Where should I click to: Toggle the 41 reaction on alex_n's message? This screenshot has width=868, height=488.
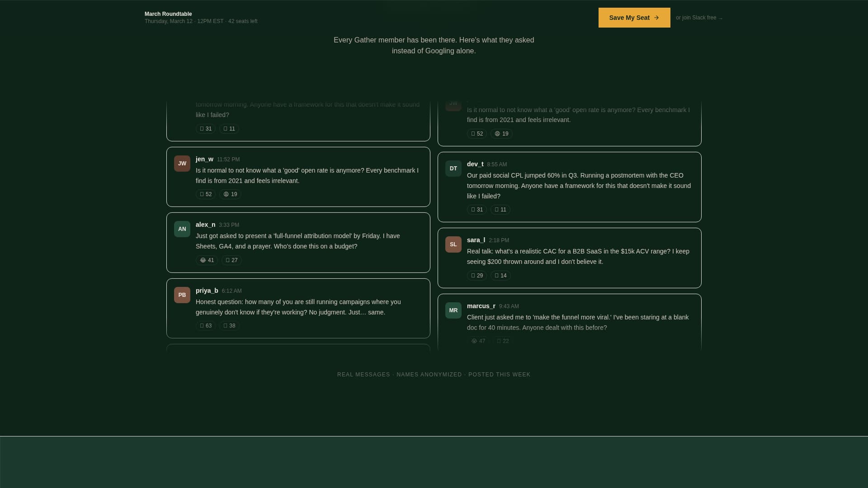207,260
